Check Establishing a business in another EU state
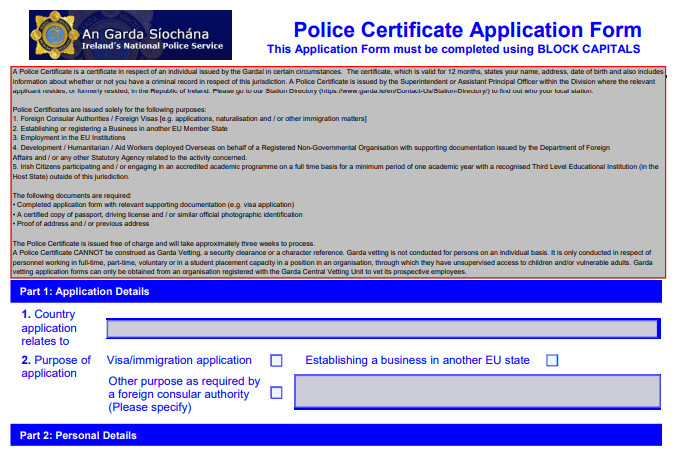Image resolution: width=677 pixels, height=455 pixels. [552, 361]
